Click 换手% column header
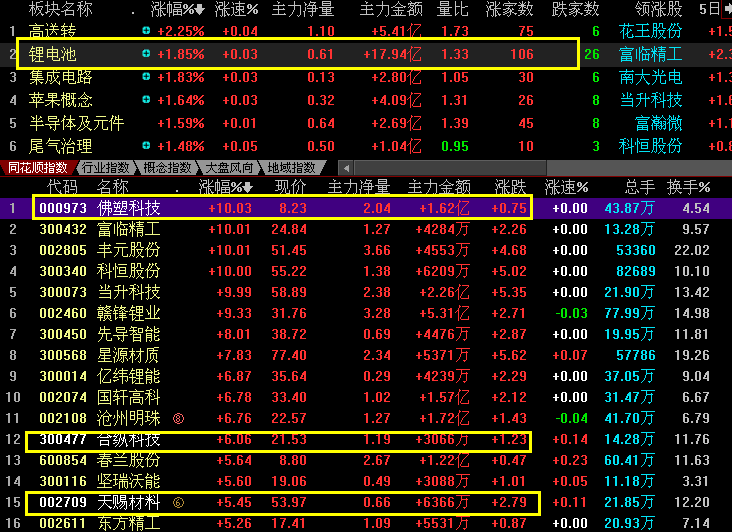This screenshot has height=532, width=732. tap(689, 187)
